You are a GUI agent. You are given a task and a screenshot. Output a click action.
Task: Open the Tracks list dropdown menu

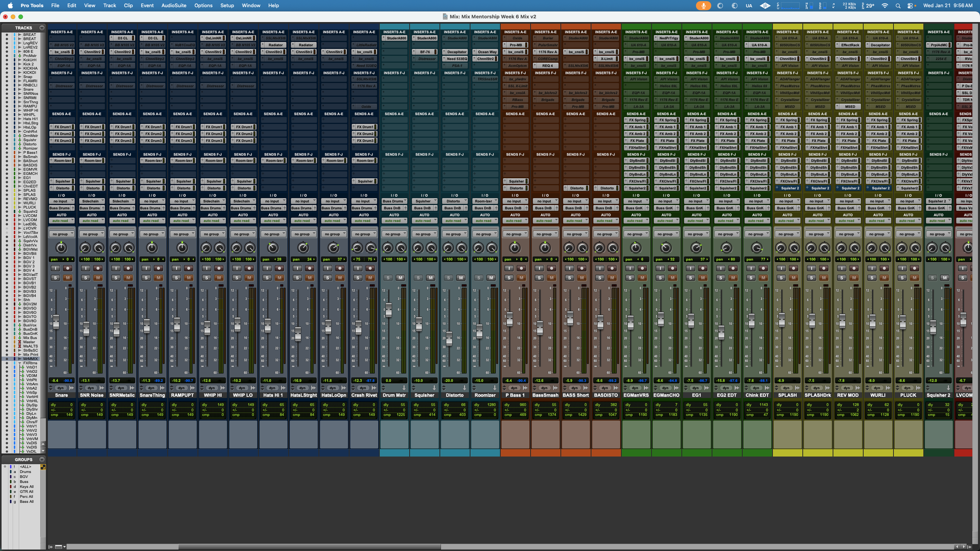(x=42, y=28)
